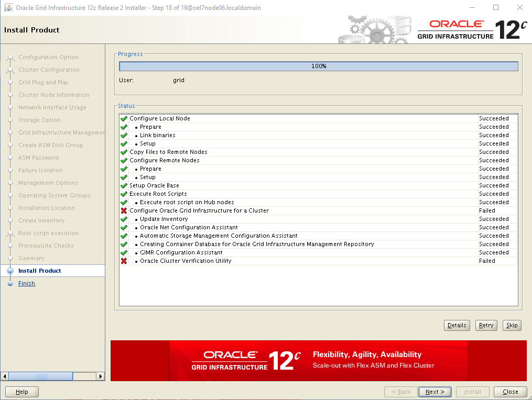This screenshot has width=532, height=400.
Task: Open the Details of the installation
Action: pyautogui.click(x=457, y=325)
